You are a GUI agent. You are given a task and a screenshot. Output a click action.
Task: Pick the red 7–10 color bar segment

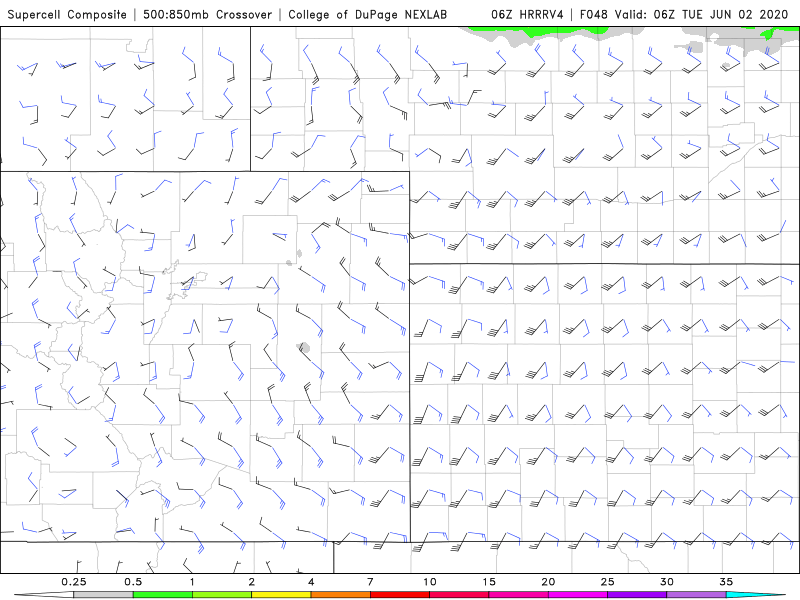400,595
